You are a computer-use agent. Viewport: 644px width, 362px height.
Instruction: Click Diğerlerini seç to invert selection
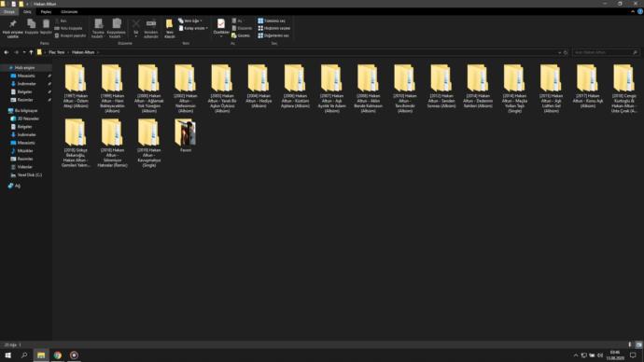[x=273, y=35]
